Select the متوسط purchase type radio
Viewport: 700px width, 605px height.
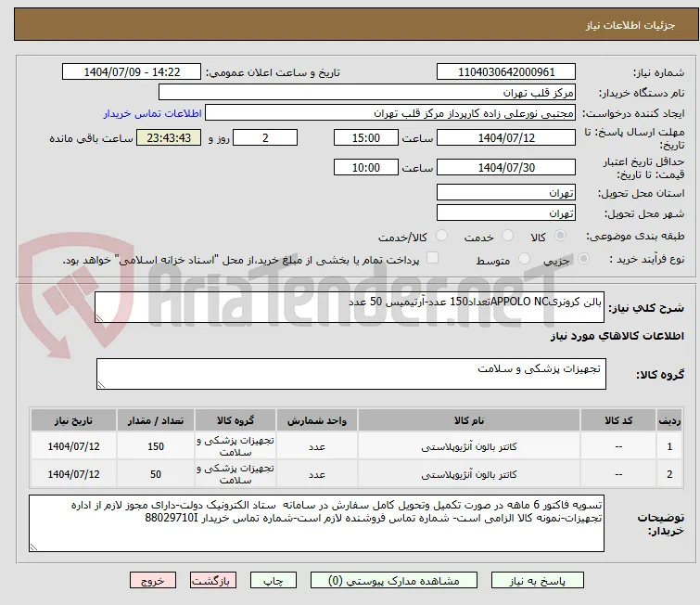[x=524, y=259]
